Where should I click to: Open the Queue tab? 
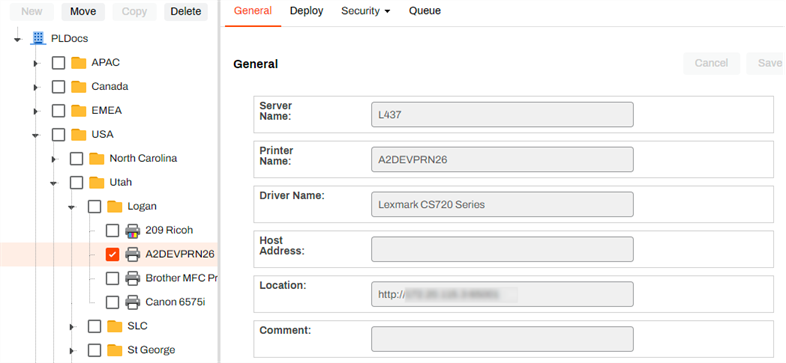coord(425,11)
